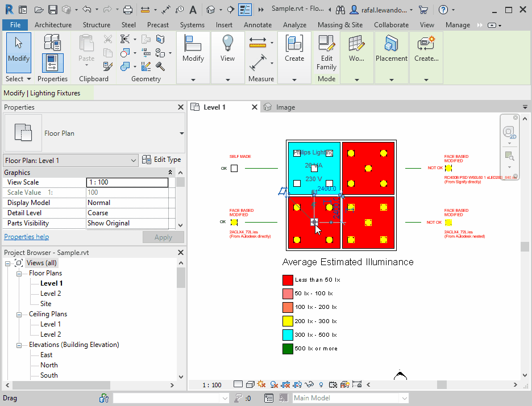The width and height of the screenshot is (532, 406).
Task: Click the Edit Type button
Action: click(x=161, y=160)
